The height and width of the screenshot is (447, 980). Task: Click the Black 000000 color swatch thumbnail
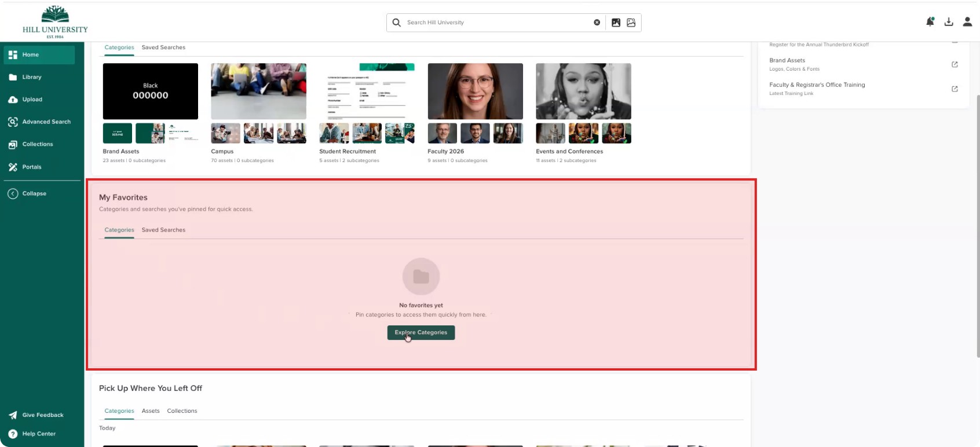[x=151, y=91]
